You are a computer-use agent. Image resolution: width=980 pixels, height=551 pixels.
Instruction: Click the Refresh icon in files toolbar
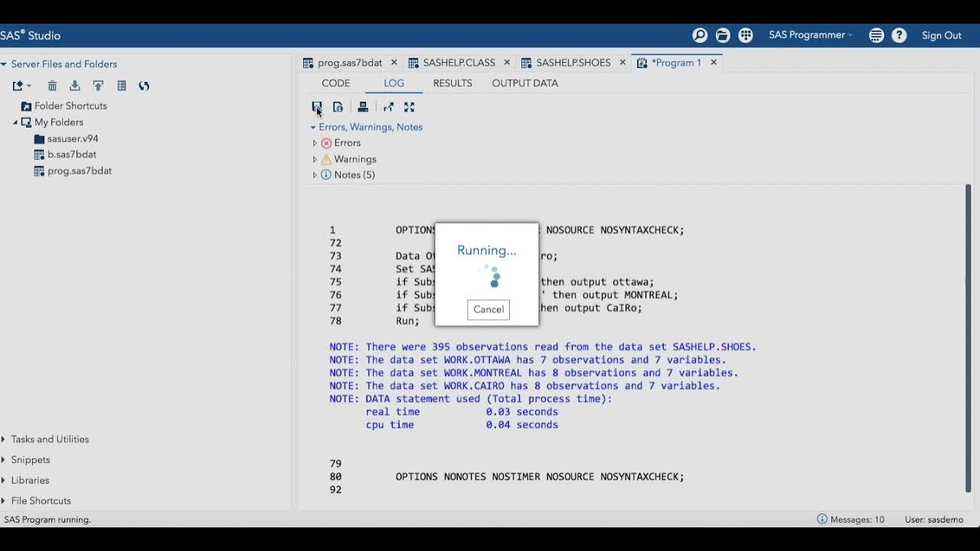144,86
